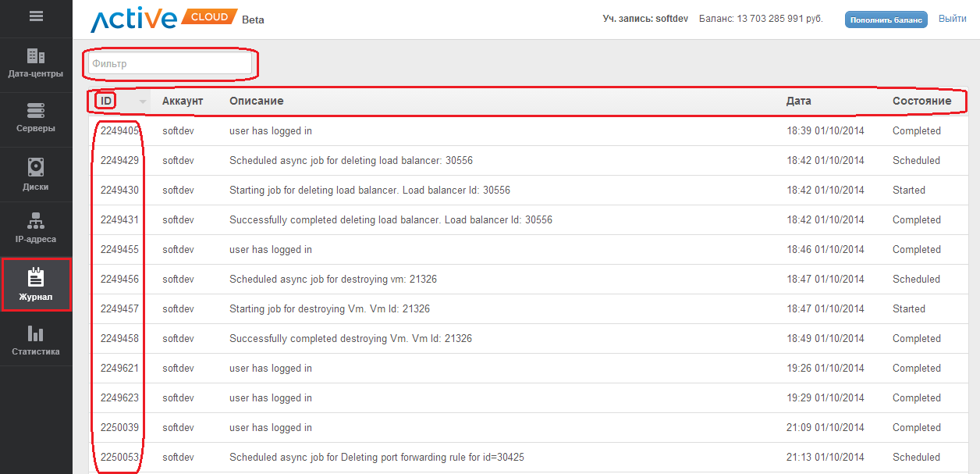Sort table by Аккаунт column header

(182, 101)
